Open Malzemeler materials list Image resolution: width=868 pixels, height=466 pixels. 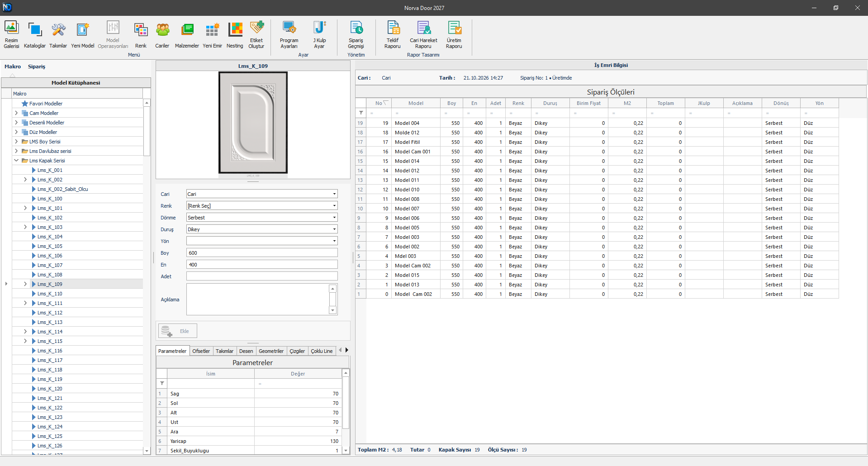click(x=187, y=34)
